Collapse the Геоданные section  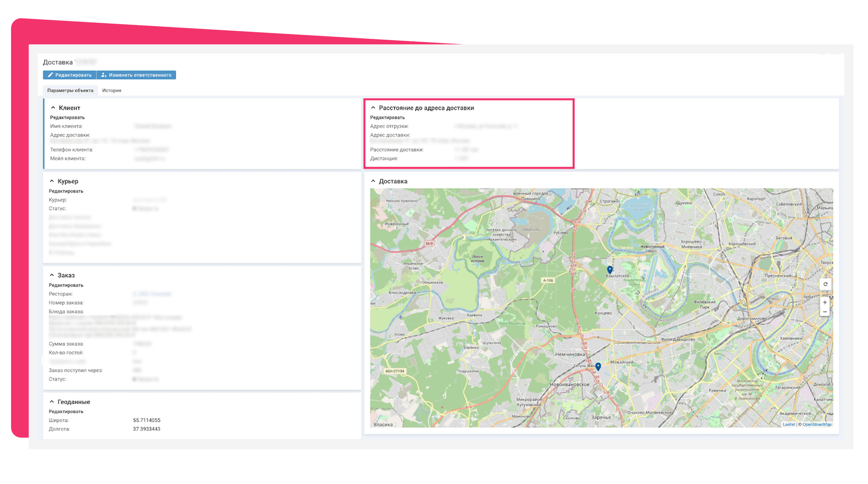[x=52, y=402]
